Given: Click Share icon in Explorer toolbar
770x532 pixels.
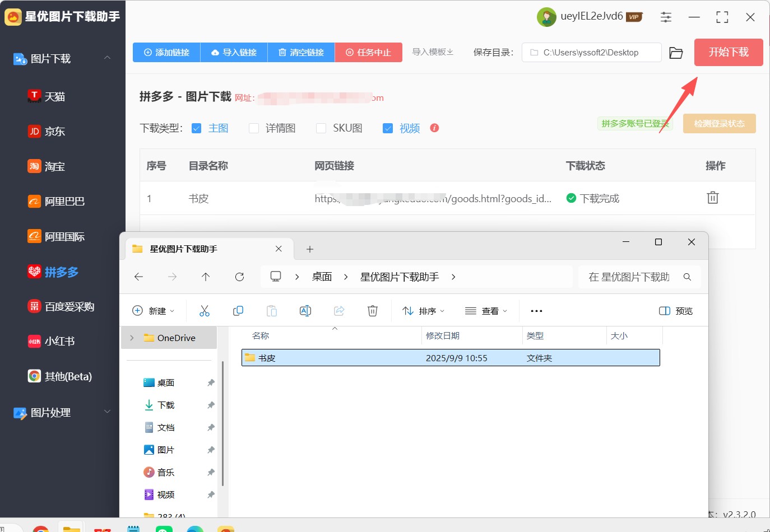Looking at the screenshot, I should pyautogui.click(x=339, y=311).
